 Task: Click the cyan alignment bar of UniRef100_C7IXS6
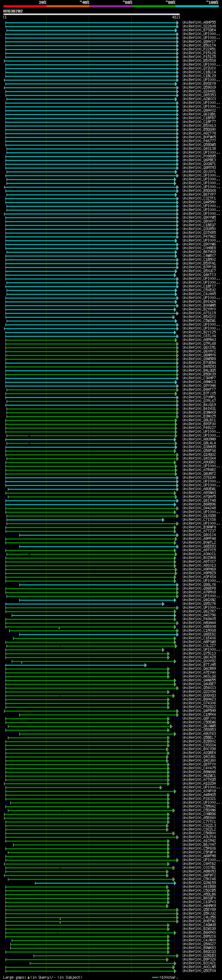(x=85, y=520)
